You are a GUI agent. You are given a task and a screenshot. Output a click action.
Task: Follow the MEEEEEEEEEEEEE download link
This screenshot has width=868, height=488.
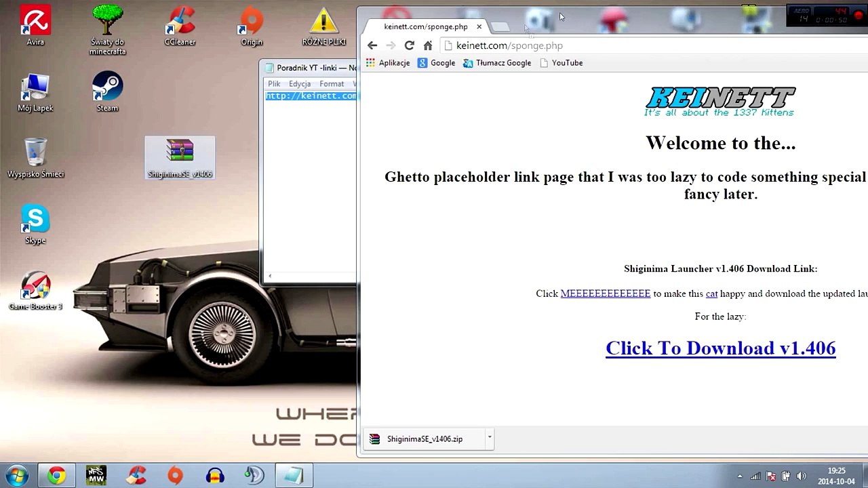click(x=606, y=293)
